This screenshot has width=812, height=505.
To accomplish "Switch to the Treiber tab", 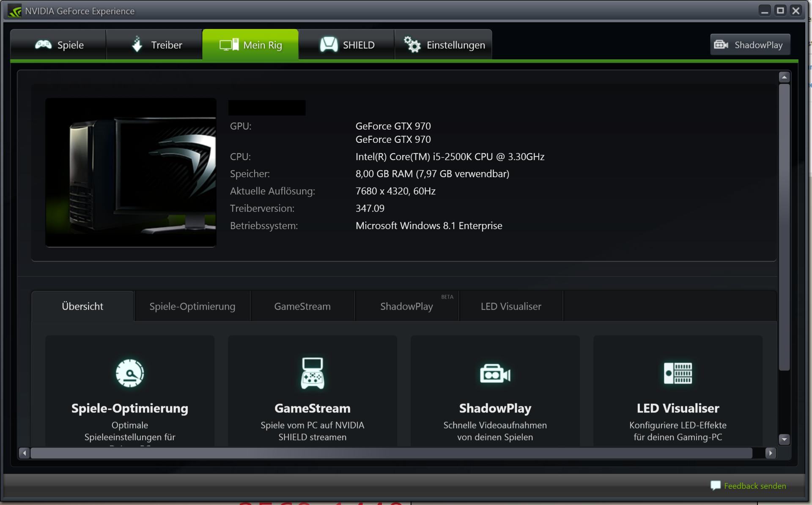I will (x=154, y=45).
